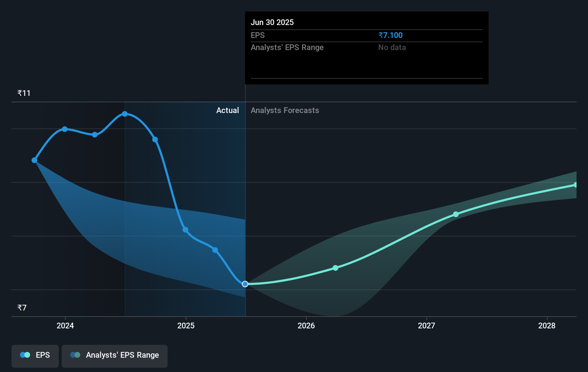Toggle the EPS series visibility via its legend
The image size is (588, 372).
coord(35,356)
